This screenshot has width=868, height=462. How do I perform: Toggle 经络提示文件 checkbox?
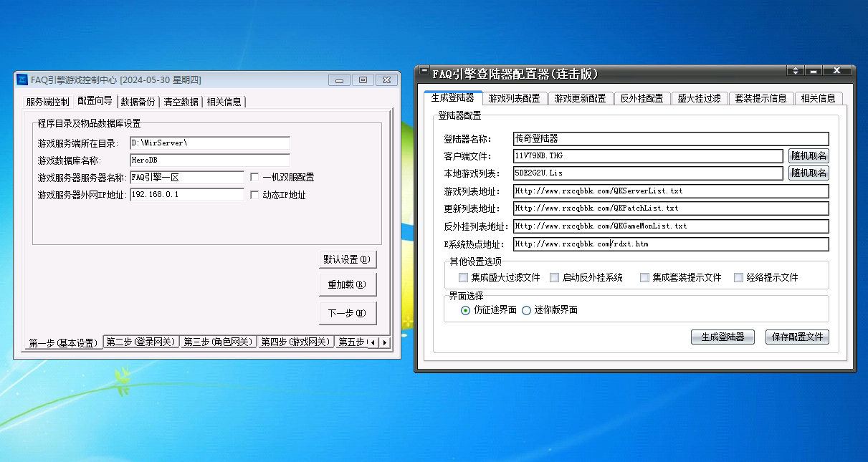(x=738, y=277)
